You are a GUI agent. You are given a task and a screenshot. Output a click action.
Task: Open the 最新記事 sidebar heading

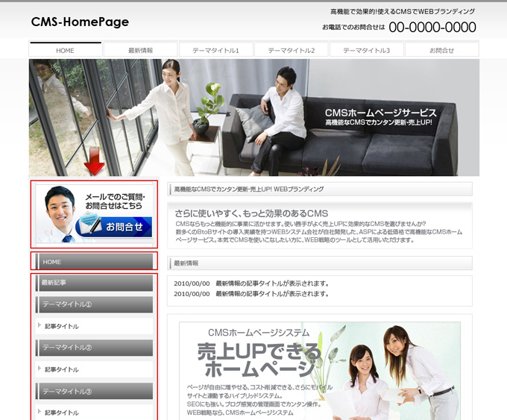94,283
